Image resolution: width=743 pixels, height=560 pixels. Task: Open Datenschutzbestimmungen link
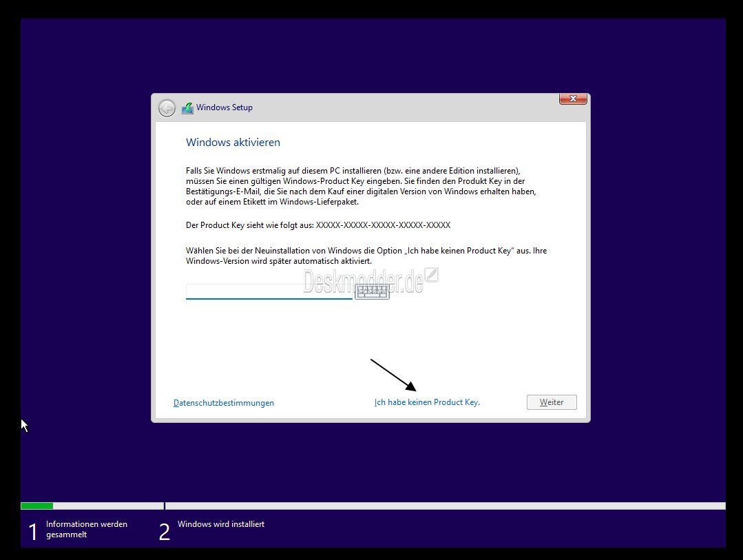224,402
